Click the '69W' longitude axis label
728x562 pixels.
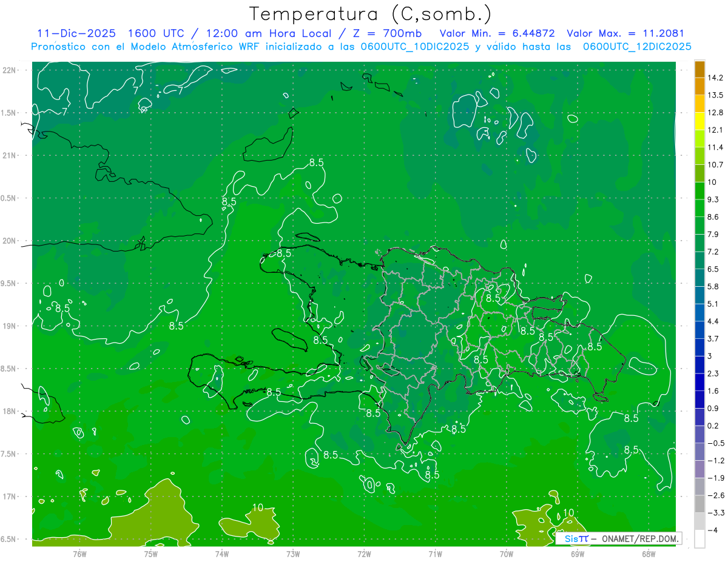[578, 553]
